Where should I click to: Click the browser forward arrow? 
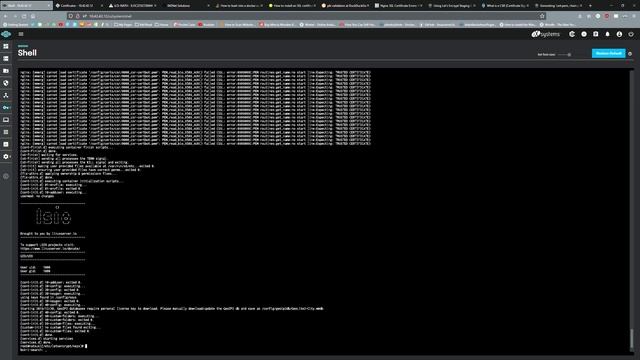coord(15,16)
